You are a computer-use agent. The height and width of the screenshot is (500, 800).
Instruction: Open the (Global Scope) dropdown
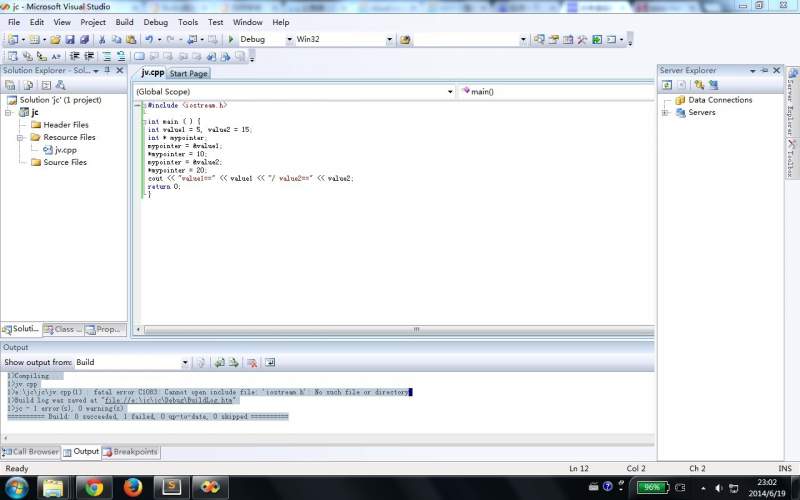pyautogui.click(x=450, y=92)
